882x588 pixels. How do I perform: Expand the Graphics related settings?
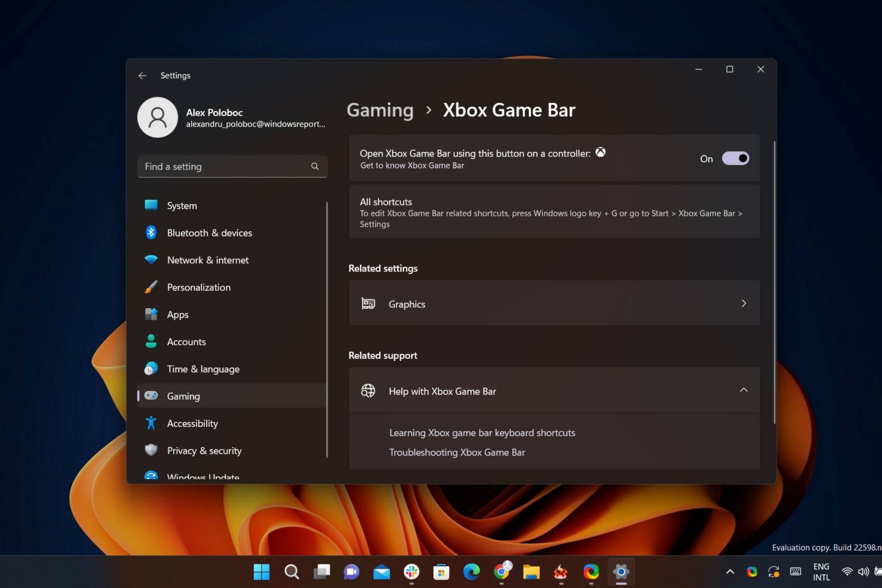pos(743,303)
